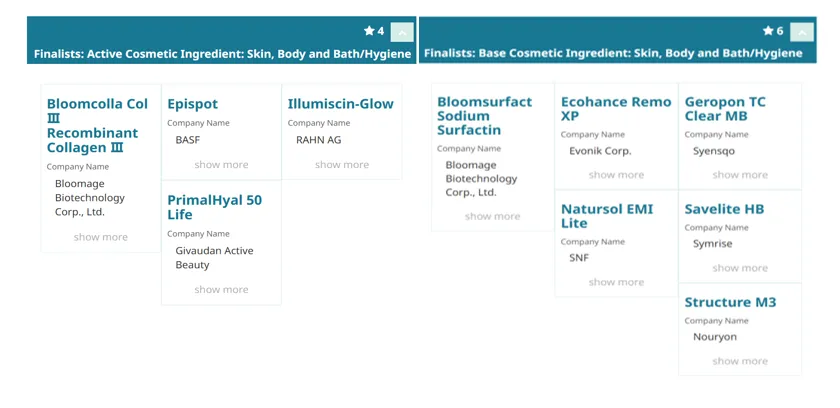840x408 pixels.
Task: Open the PrimalHyal 50 Life title
Action: click(214, 207)
